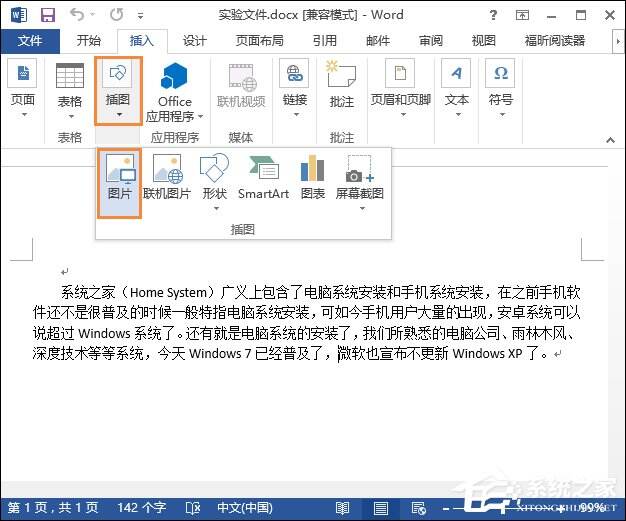Open Word Help question mark
The width and height of the screenshot is (626, 521).
pos(493,15)
